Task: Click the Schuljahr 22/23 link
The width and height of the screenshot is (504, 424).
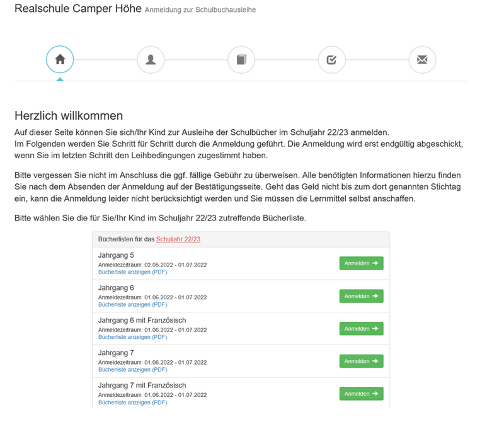Action: pyautogui.click(x=178, y=239)
